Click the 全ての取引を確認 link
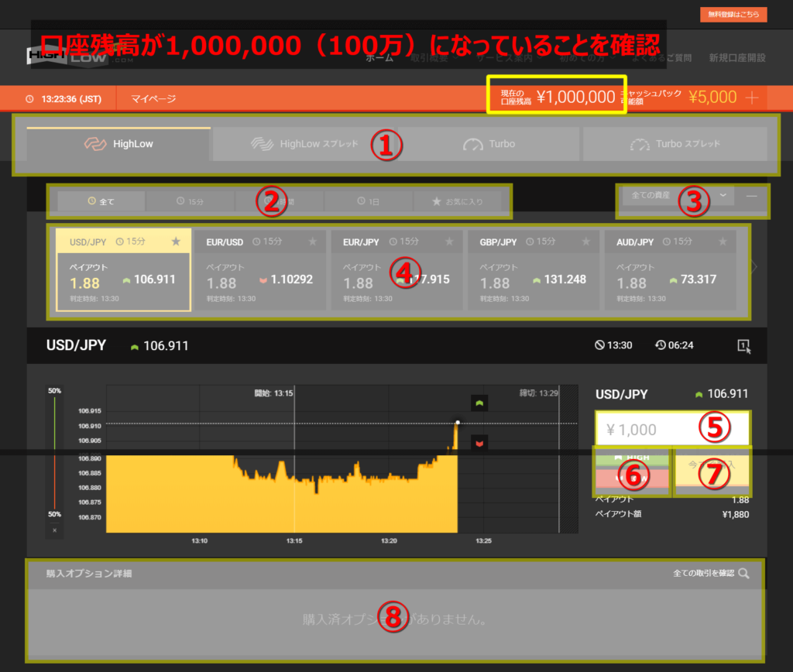 point(703,573)
